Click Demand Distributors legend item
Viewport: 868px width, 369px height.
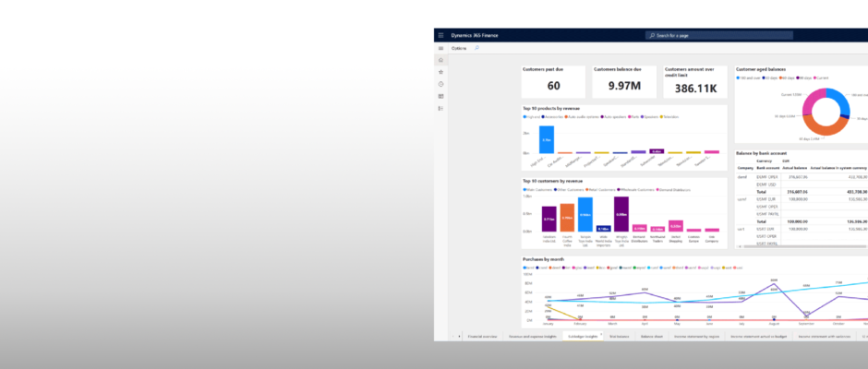tap(675, 190)
